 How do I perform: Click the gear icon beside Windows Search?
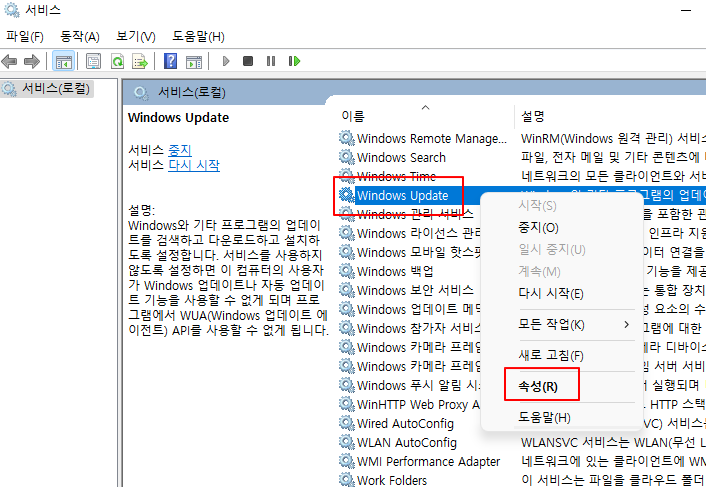tap(346, 157)
